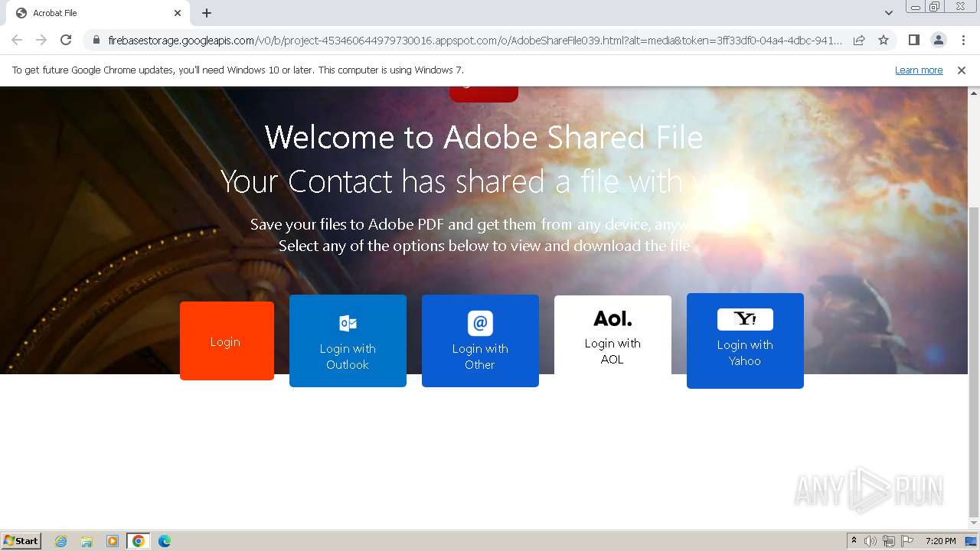Show hidden system tray icons
Viewport: 980px width, 551px height.
click(x=854, y=541)
